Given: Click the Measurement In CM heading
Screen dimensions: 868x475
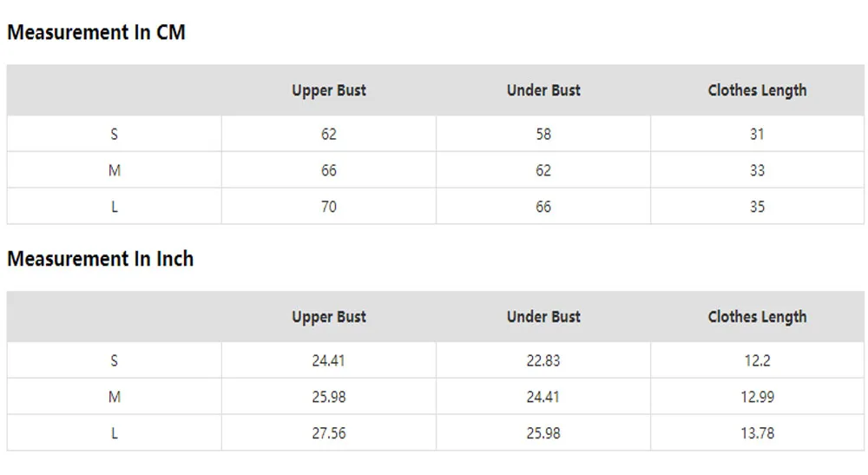Looking at the screenshot, I should click(x=96, y=32).
